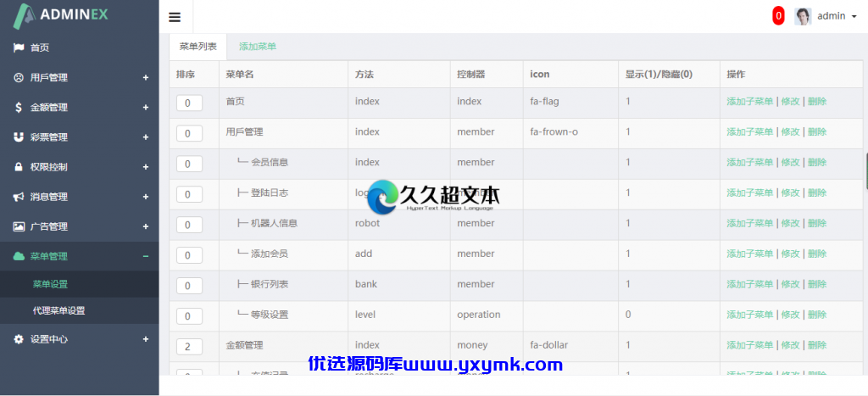Viewport: 868px width, 396px height.
Task: Click 添加子菜单 in the 金额管理 row
Action: coord(749,345)
